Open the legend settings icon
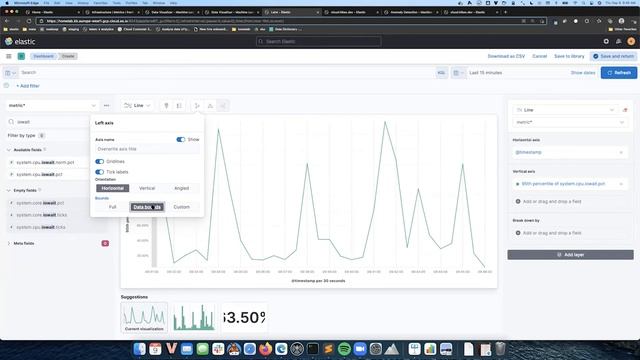The height and width of the screenshot is (360, 640). [x=179, y=106]
